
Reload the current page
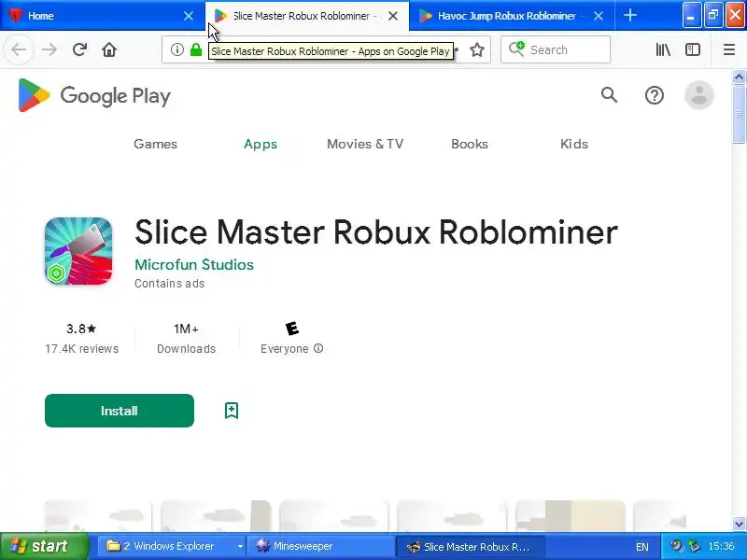point(79,49)
